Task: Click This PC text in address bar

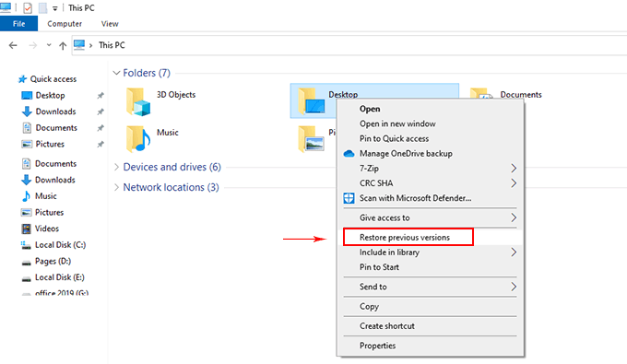Action: (x=112, y=45)
